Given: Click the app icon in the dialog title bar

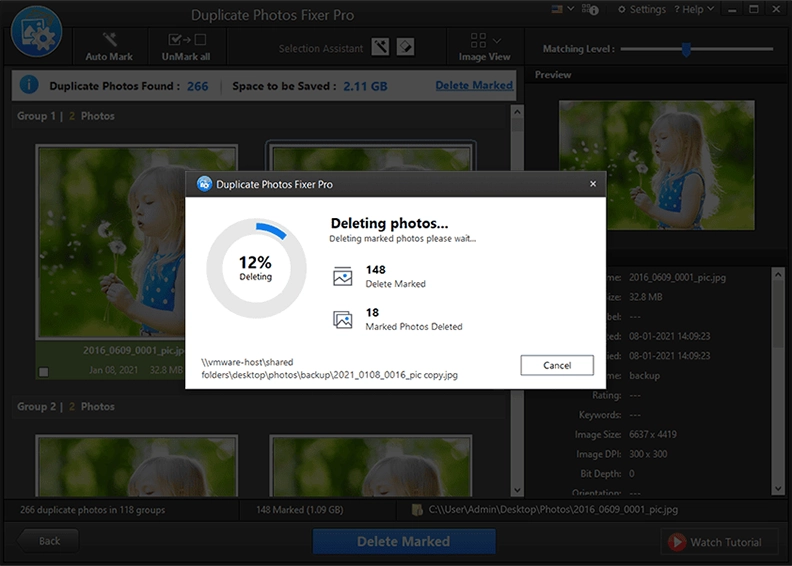Looking at the screenshot, I should tap(204, 184).
